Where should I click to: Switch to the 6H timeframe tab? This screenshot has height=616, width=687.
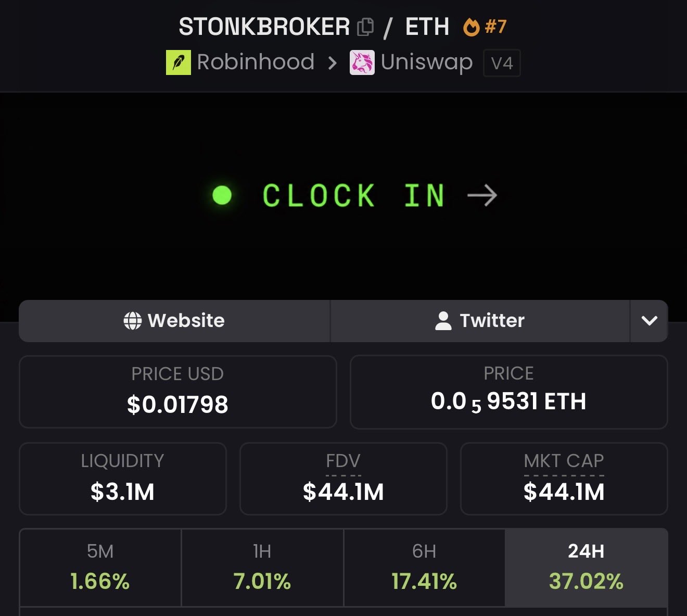point(424,568)
